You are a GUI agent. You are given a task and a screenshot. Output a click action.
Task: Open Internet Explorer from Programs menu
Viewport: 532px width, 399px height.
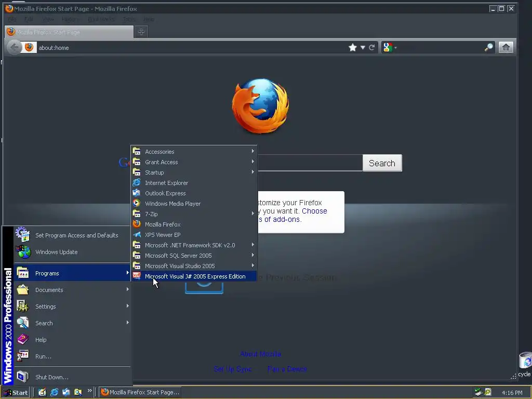[x=194, y=183]
